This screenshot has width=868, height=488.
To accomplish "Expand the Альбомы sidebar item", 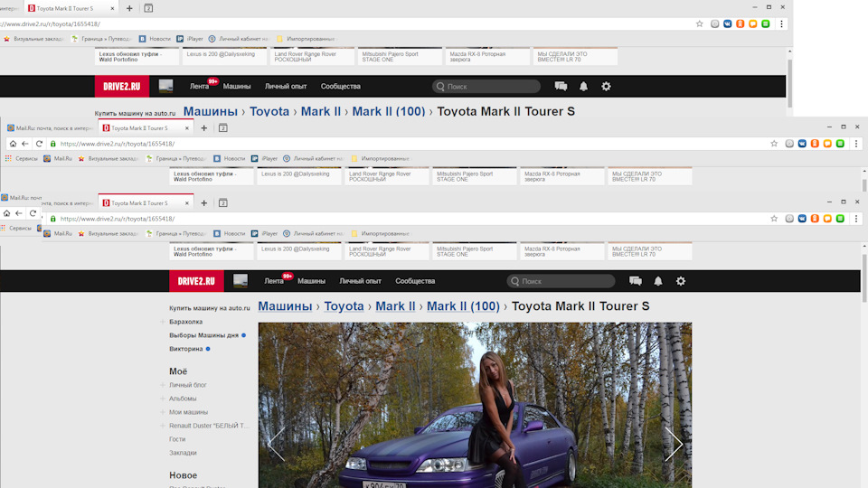I will tap(163, 399).
